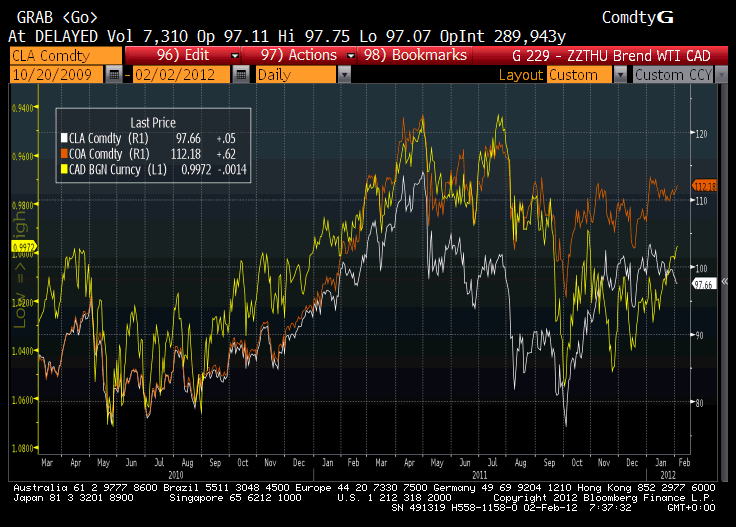
Task: Click the yellow 0.9972 tag on left axis
Action: coord(23,247)
